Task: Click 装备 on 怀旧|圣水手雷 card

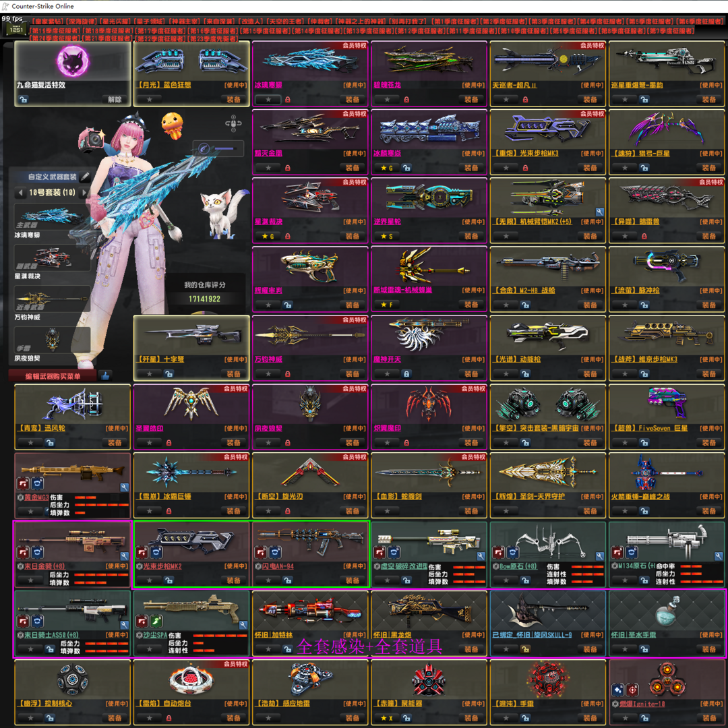Action: point(709,649)
